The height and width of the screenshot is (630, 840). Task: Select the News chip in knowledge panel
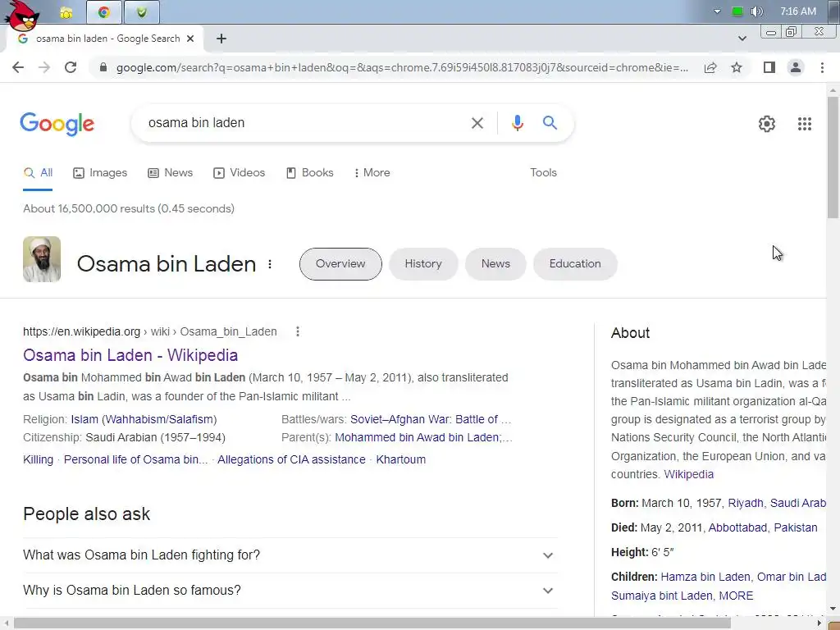click(495, 263)
